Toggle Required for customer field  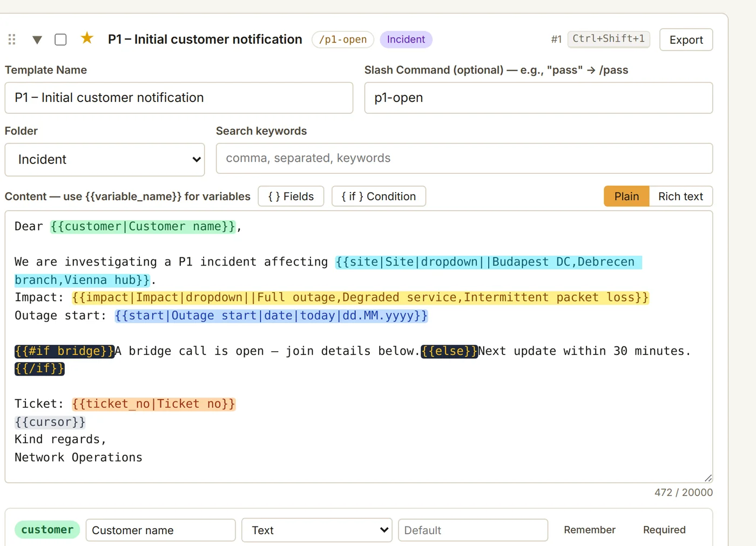point(664,530)
